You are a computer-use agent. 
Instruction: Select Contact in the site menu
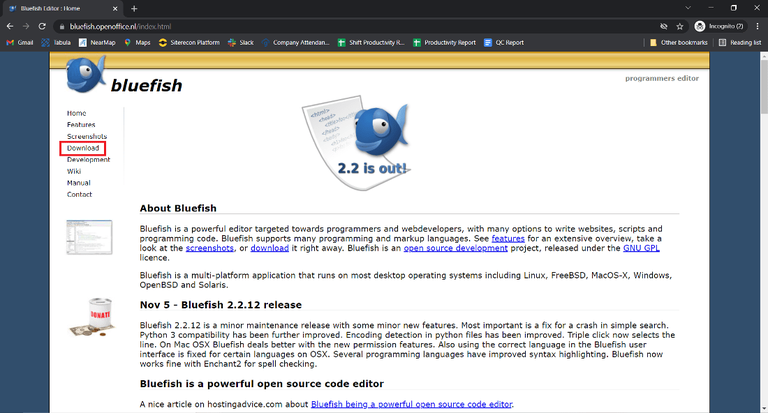[x=79, y=194]
